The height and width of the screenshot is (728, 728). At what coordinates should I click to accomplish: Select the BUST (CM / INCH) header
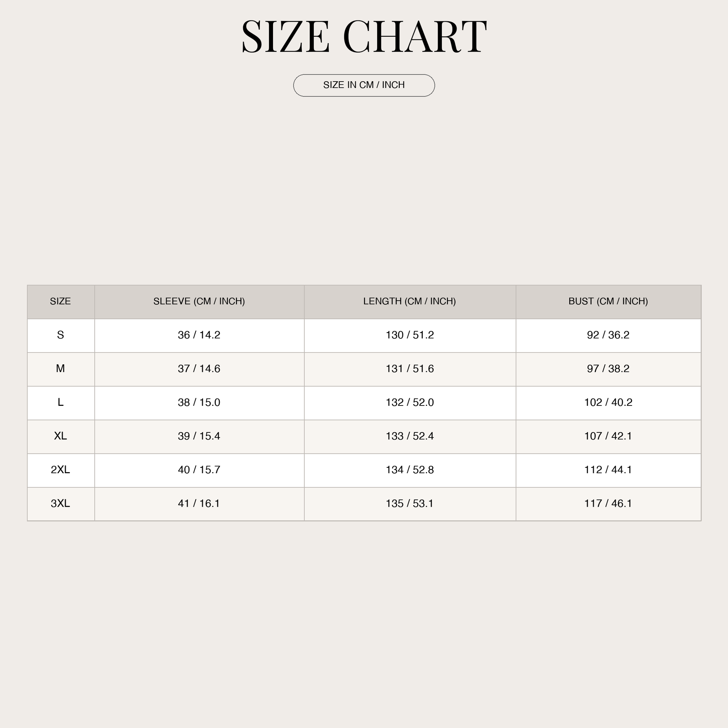[608, 301]
